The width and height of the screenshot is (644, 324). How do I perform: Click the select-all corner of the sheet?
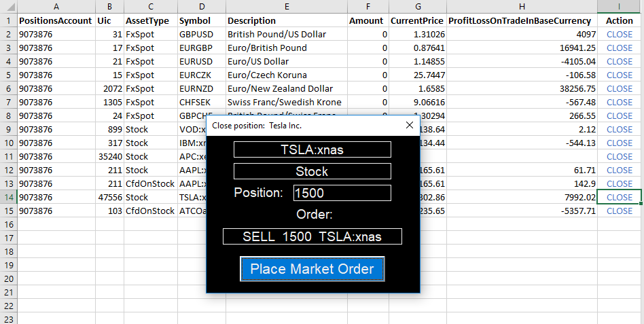7,6
